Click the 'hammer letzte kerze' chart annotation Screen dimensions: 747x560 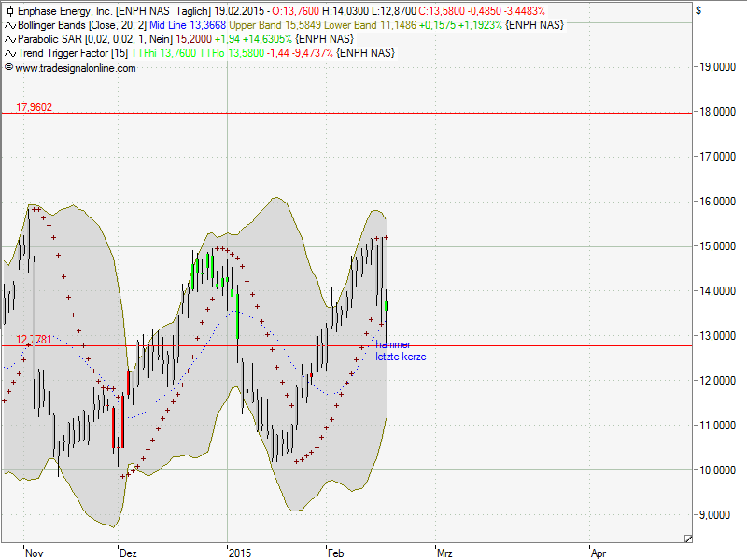coord(401,351)
